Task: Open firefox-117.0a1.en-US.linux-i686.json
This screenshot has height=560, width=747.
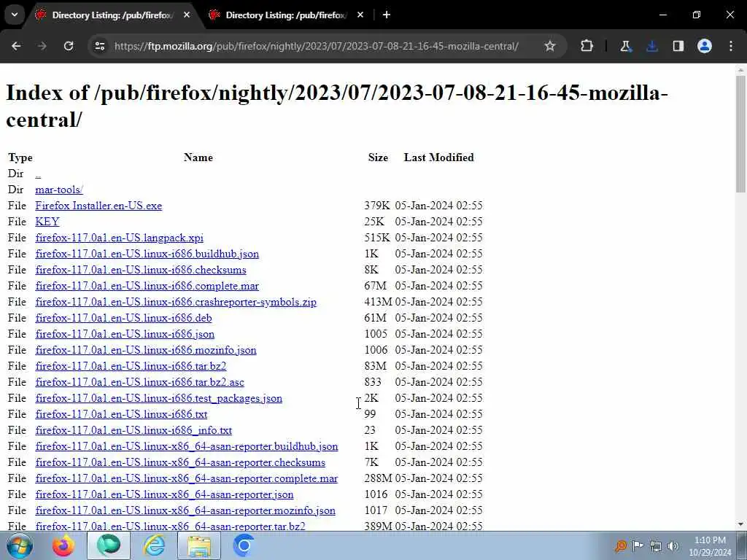Action: (x=125, y=334)
